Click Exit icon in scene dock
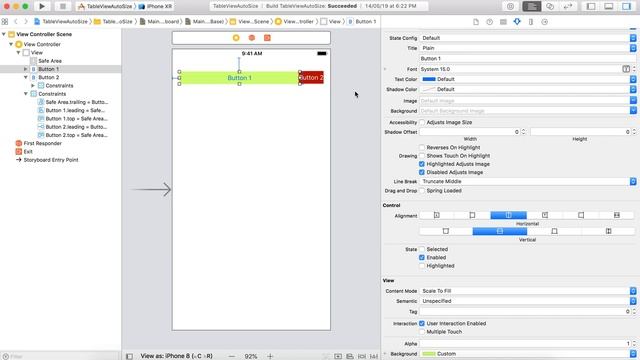 click(x=267, y=38)
